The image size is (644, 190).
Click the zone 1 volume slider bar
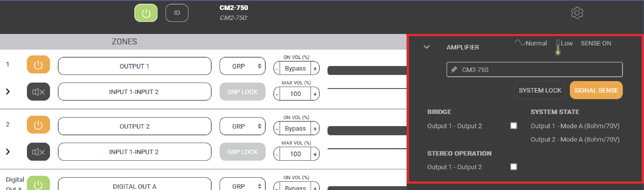tap(367, 71)
